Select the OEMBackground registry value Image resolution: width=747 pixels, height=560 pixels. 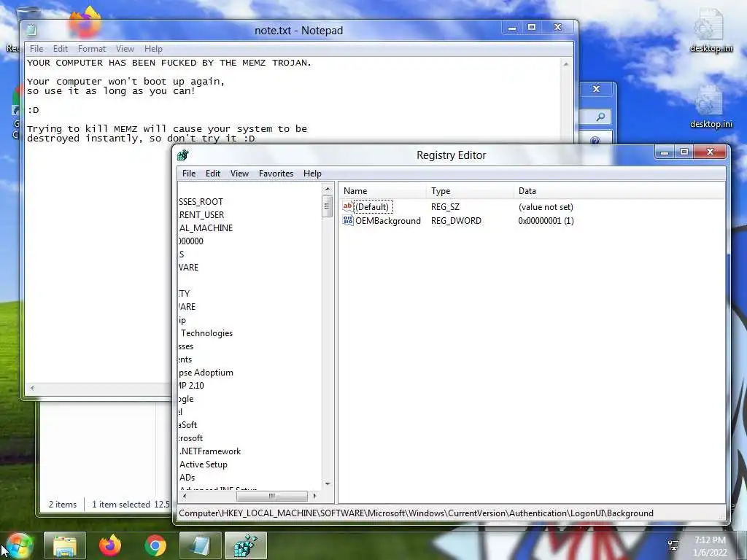(388, 220)
